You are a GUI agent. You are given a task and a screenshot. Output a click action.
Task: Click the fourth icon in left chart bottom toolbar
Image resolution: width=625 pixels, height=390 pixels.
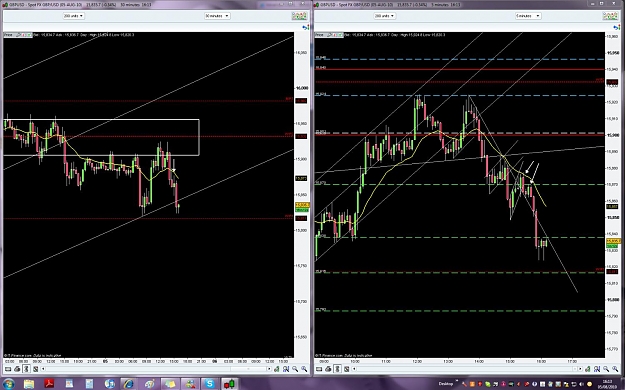pos(35,369)
